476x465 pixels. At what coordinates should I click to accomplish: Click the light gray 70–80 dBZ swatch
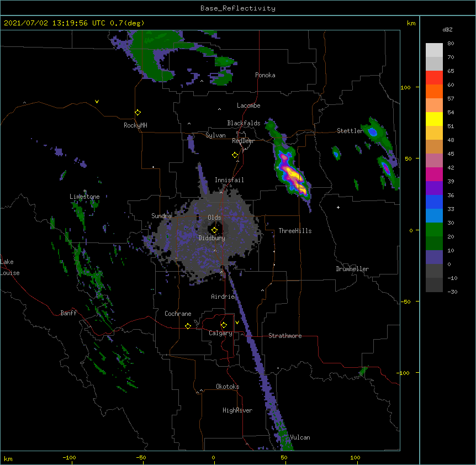(x=434, y=50)
